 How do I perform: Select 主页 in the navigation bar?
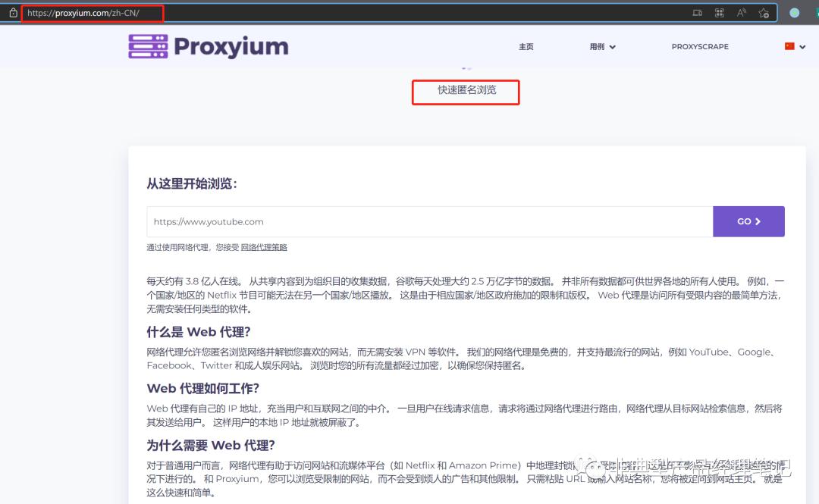526,46
